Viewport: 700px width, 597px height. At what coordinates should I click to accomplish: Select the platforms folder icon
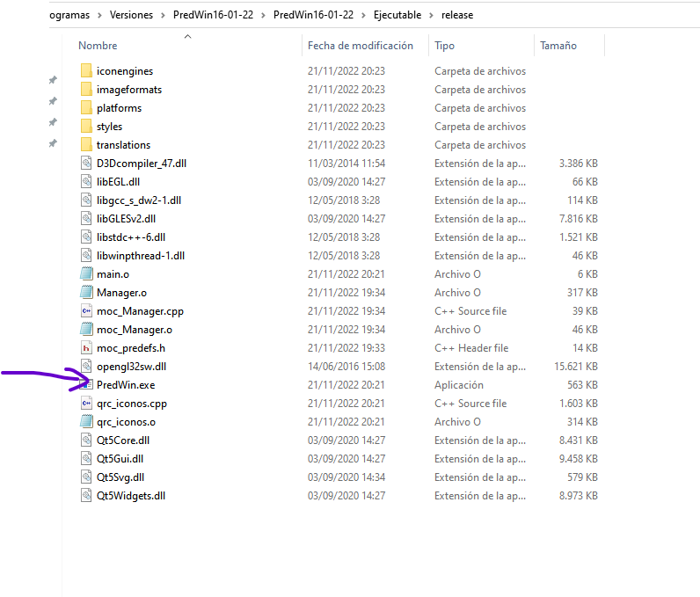pos(86,108)
